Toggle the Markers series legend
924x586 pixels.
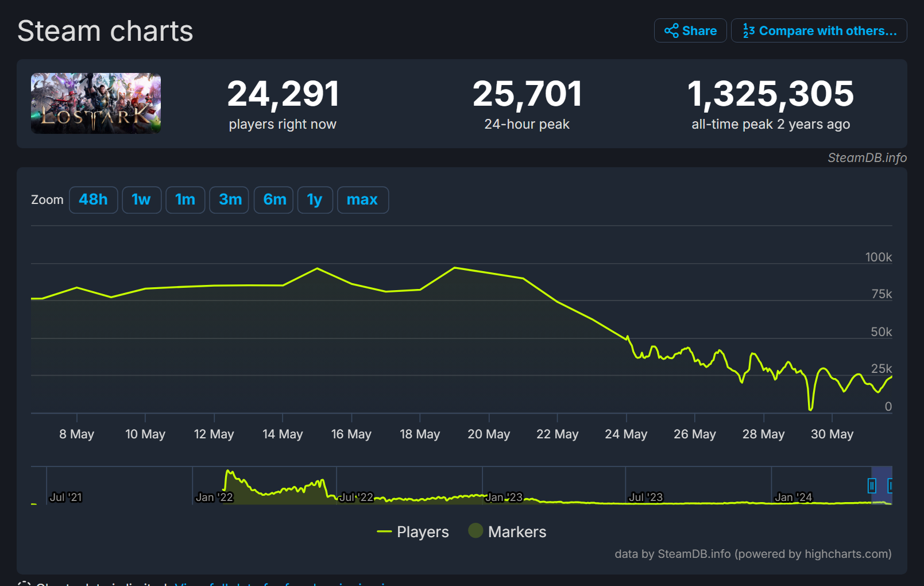[x=508, y=531]
